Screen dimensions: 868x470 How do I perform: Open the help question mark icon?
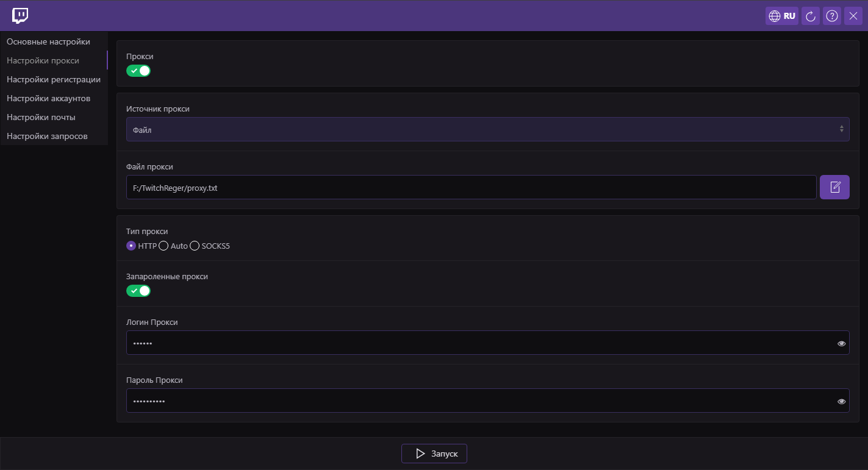click(832, 16)
